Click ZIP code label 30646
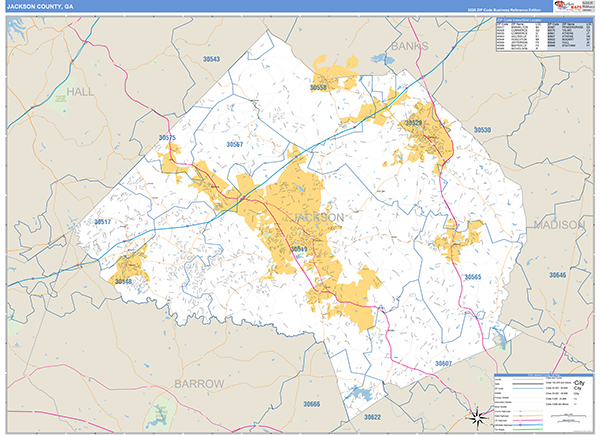The width and height of the screenshot is (600, 435). [558, 275]
